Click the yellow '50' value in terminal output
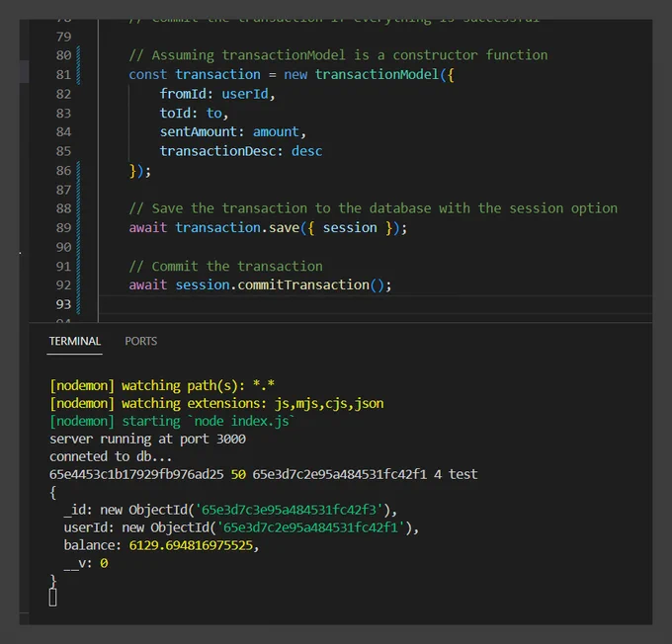The height and width of the screenshot is (644, 672). coord(238,474)
